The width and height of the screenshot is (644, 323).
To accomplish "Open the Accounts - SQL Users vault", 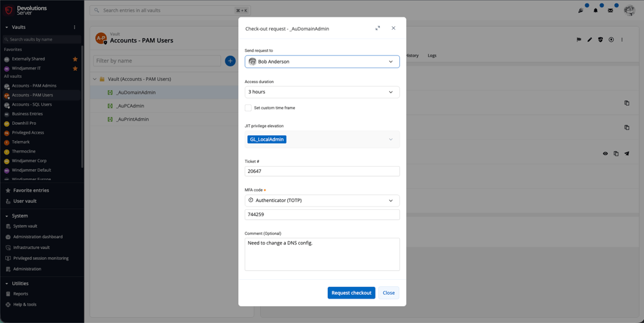I will click(32, 104).
